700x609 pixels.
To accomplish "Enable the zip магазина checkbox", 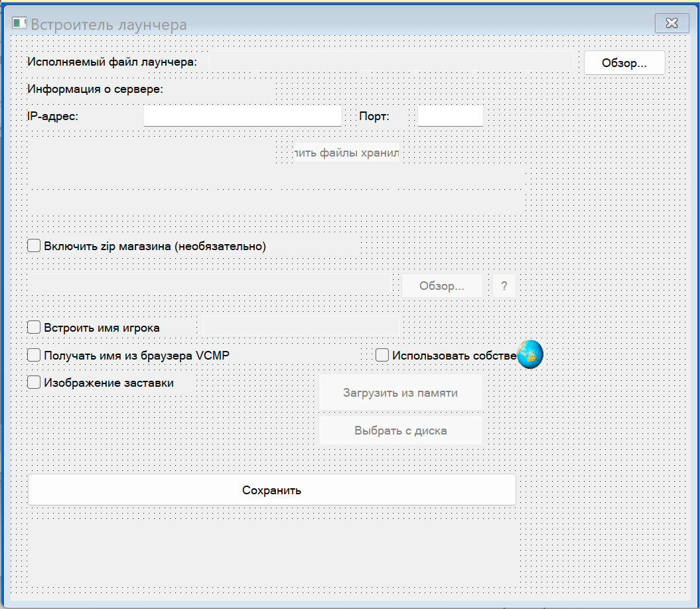I will tap(33, 245).
